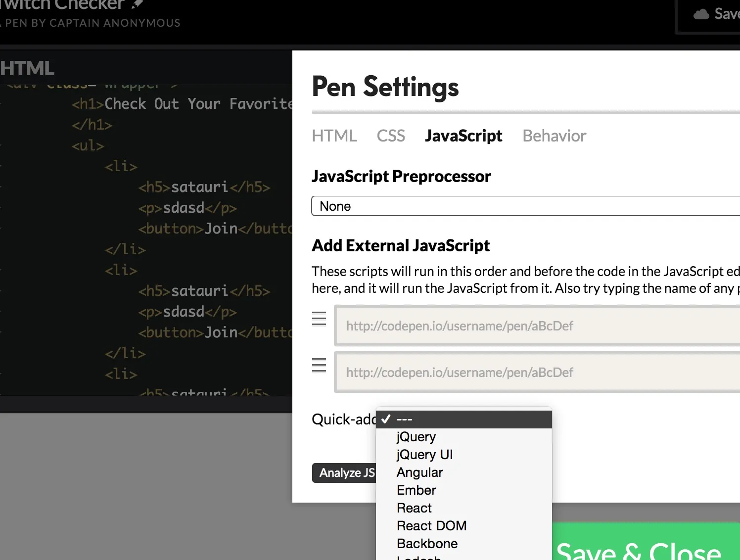Pick Ember in the Quick-add list

pos(464,490)
